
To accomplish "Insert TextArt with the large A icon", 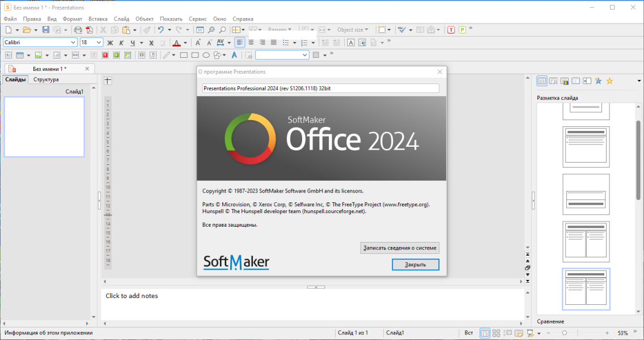I will [234, 55].
